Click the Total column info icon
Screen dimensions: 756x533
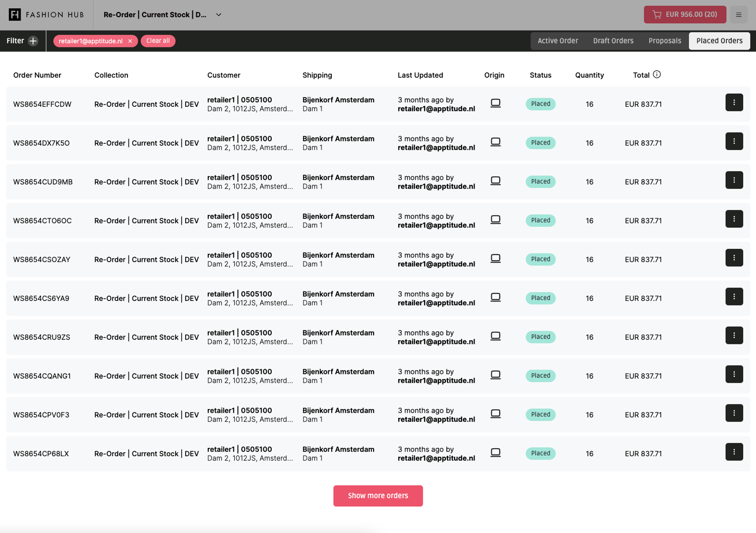point(657,74)
